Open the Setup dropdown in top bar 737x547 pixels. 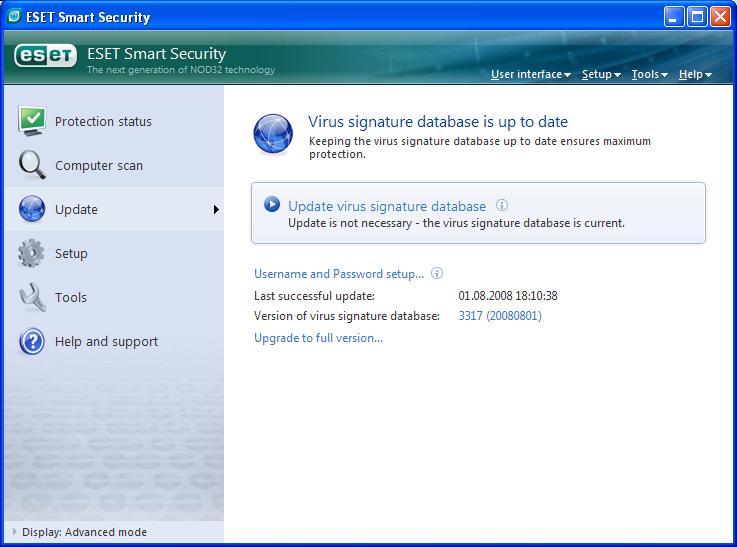pyautogui.click(x=601, y=74)
